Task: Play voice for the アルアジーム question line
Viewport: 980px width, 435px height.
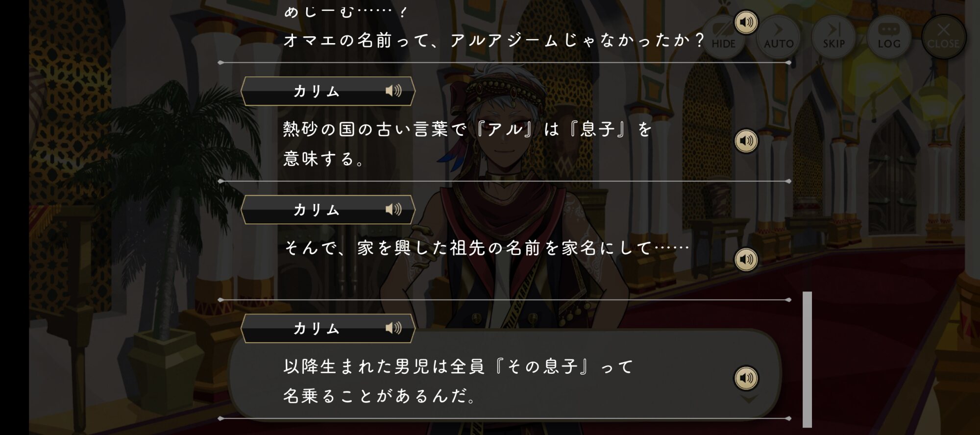Action: click(x=746, y=23)
